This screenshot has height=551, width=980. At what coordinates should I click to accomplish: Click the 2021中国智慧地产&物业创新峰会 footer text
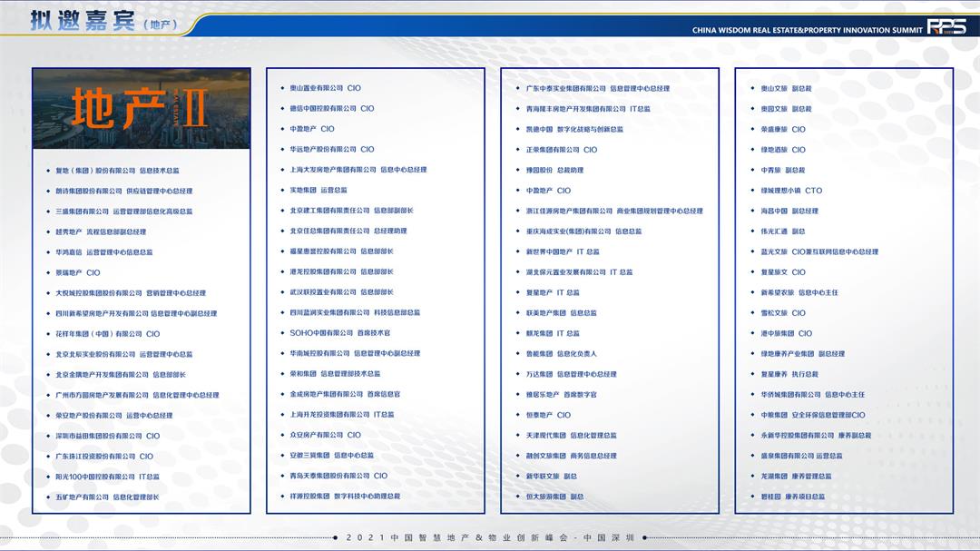490,537
